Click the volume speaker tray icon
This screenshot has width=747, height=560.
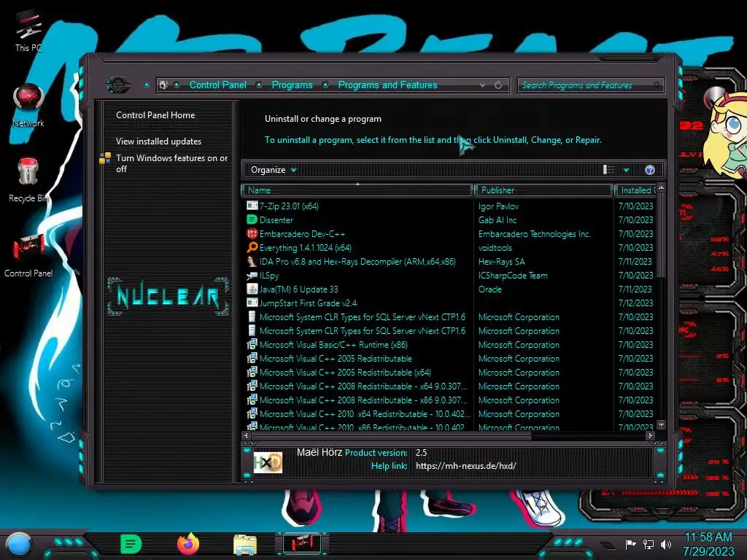pyautogui.click(x=666, y=544)
